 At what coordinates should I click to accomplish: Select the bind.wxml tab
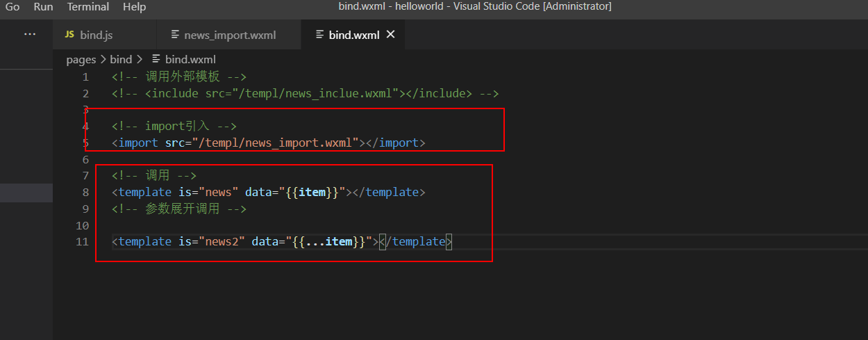tap(354, 35)
